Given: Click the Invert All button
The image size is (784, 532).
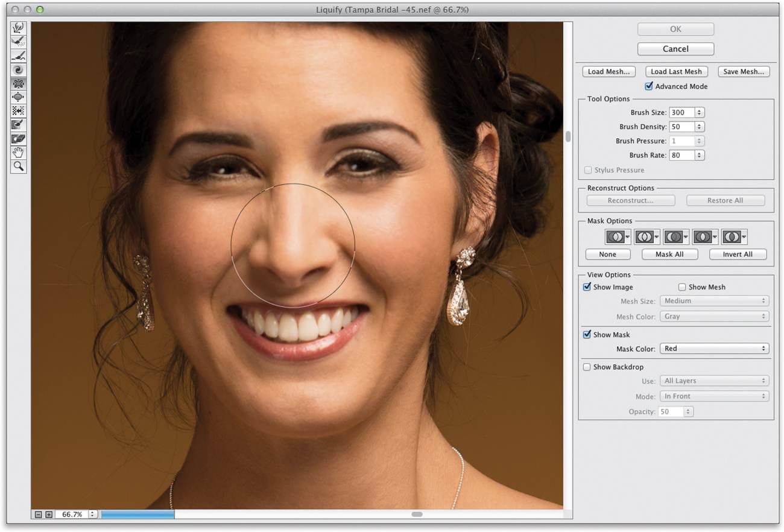Looking at the screenshot, I should tap(738, 255).
